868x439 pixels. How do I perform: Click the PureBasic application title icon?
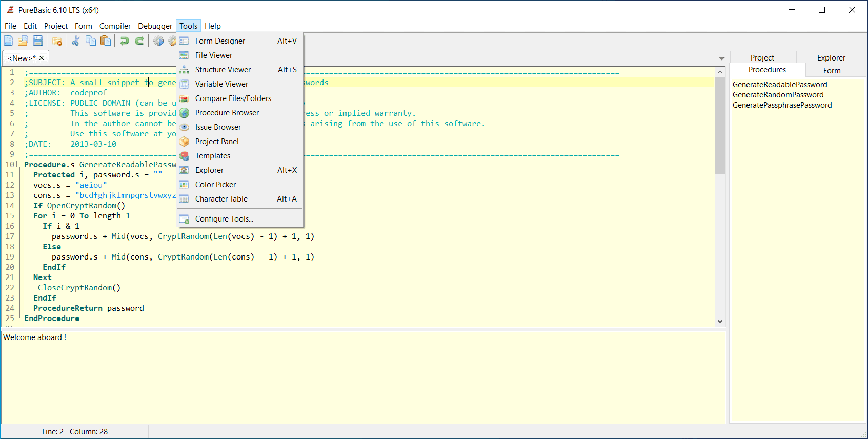pos(10,10)
